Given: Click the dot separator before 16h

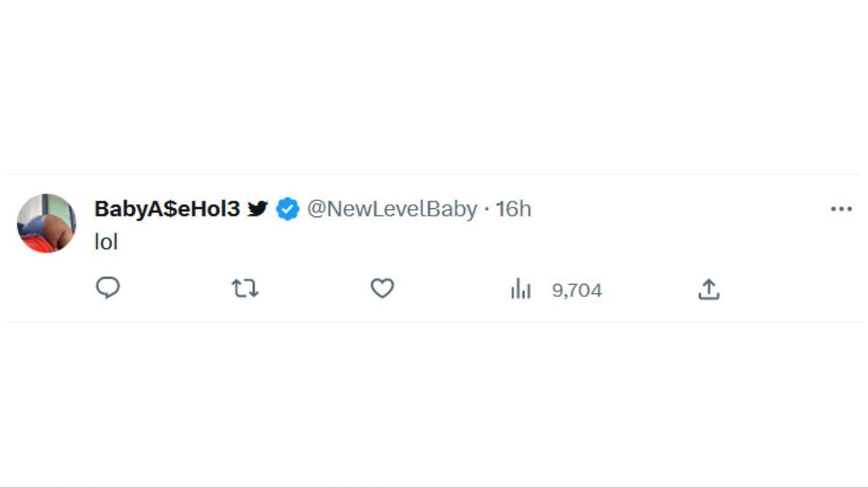Looking at the screenshot, I should coord(487,210).
